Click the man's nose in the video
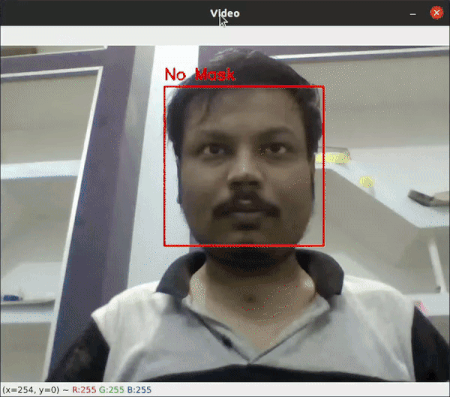Viewport: 450px width, 397px height. tap(245, 173)
